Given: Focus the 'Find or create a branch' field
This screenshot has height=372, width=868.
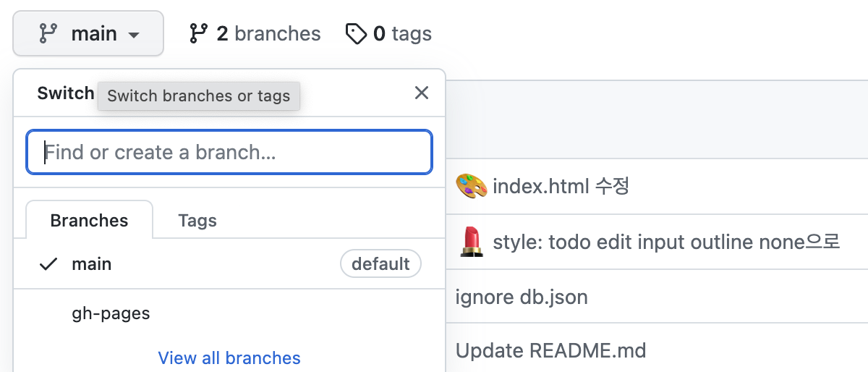Looking at the screenshot, I should 229,152.
